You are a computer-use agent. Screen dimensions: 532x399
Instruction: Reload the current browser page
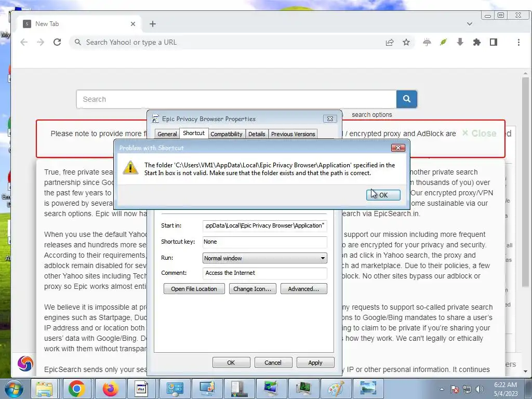[x=57, y=42]
